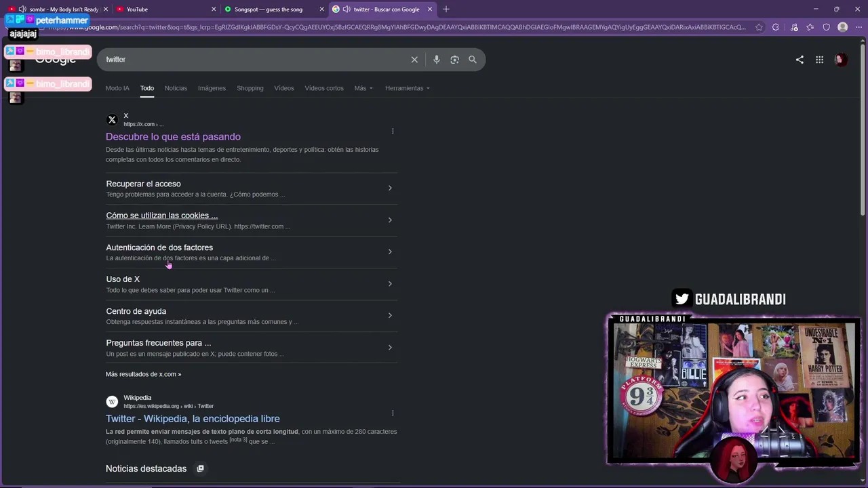Bookmark this page with the star icon
868x488 pixels.
tap(759, 27)
